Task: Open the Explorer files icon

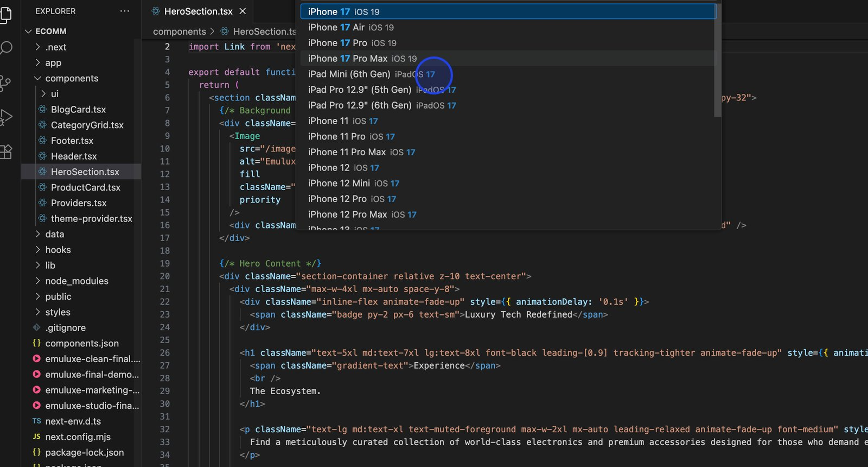Action: coord(6,14)
